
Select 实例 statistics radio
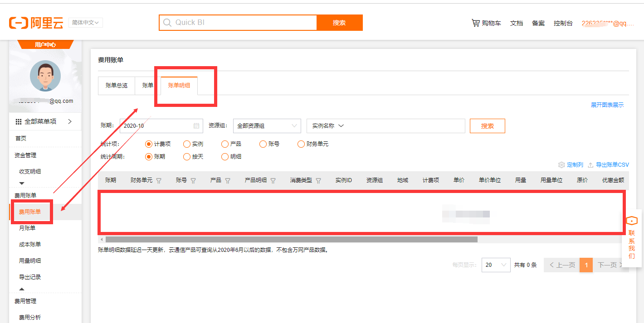[x=186, y=144]
